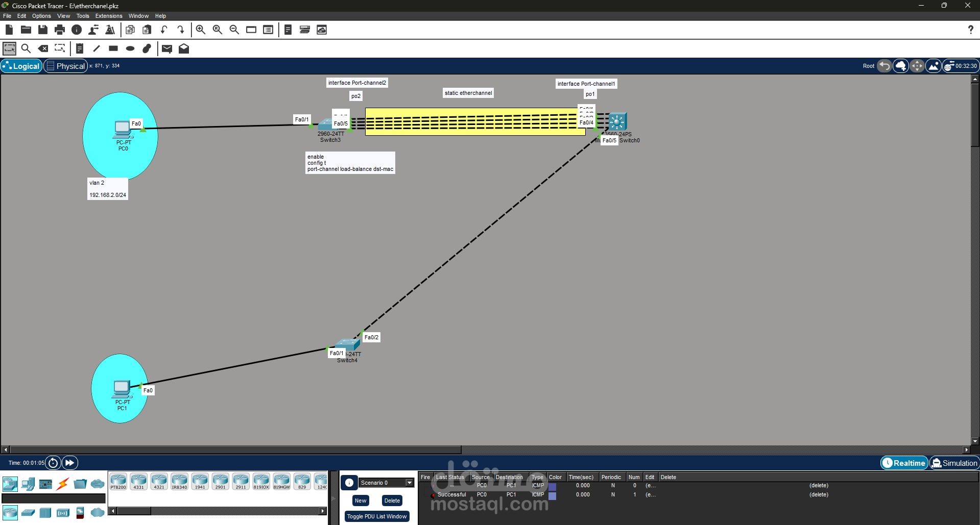
Task: Open the View menu
Action: pyautogui.click(x=64, y=16)
